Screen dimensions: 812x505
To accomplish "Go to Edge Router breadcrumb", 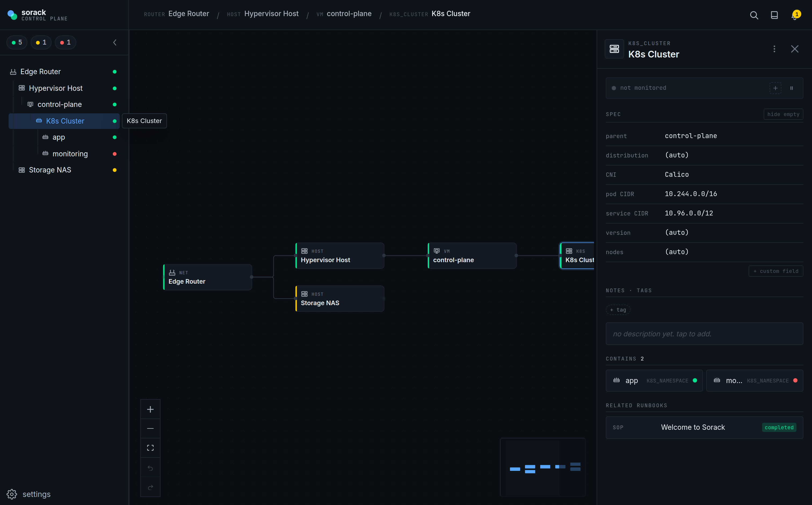I will pos(189,14).
